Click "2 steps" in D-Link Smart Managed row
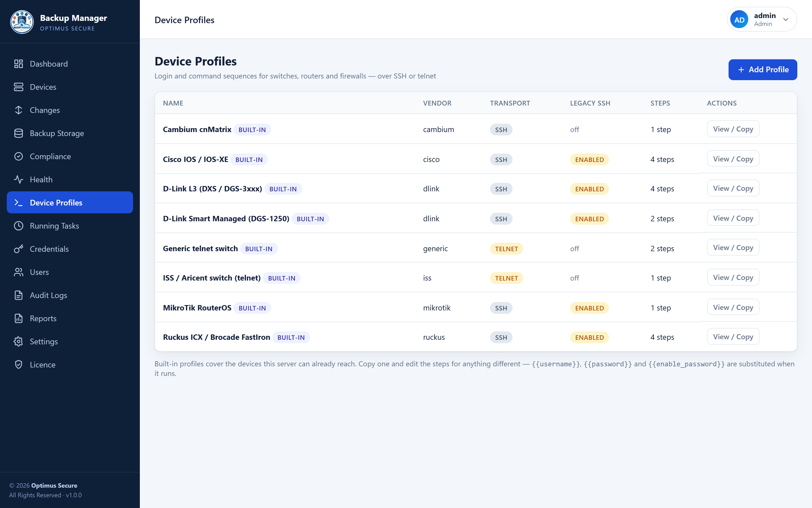 click(662, 219)
